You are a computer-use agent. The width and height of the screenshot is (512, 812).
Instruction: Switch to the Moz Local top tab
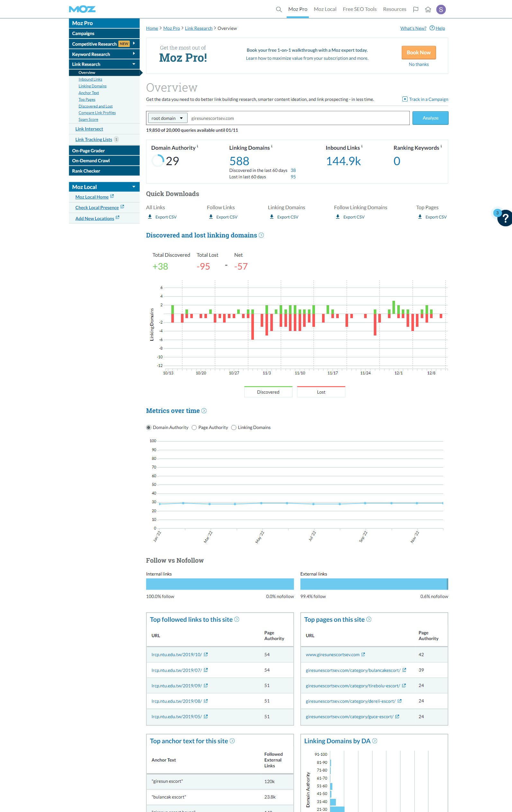325,9
